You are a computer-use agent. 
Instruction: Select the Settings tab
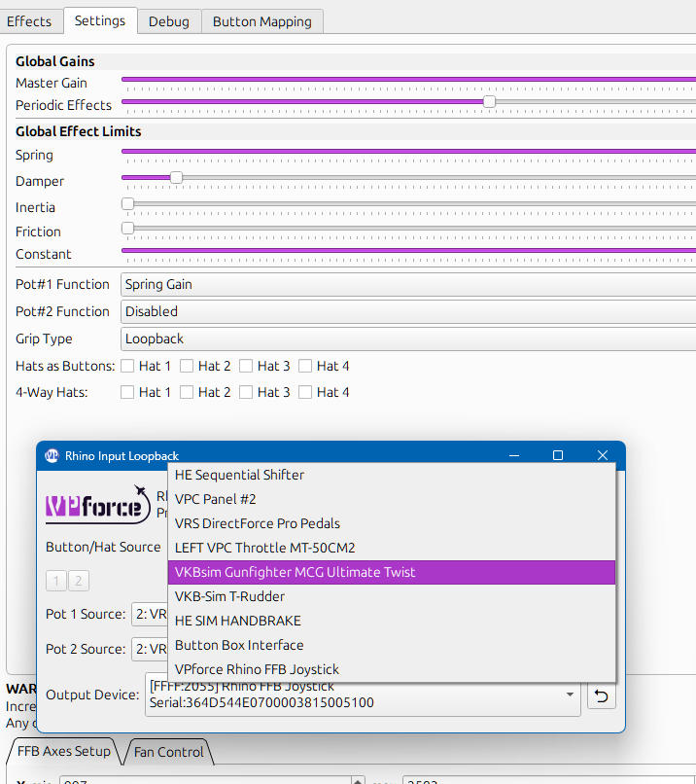(100, 20)
